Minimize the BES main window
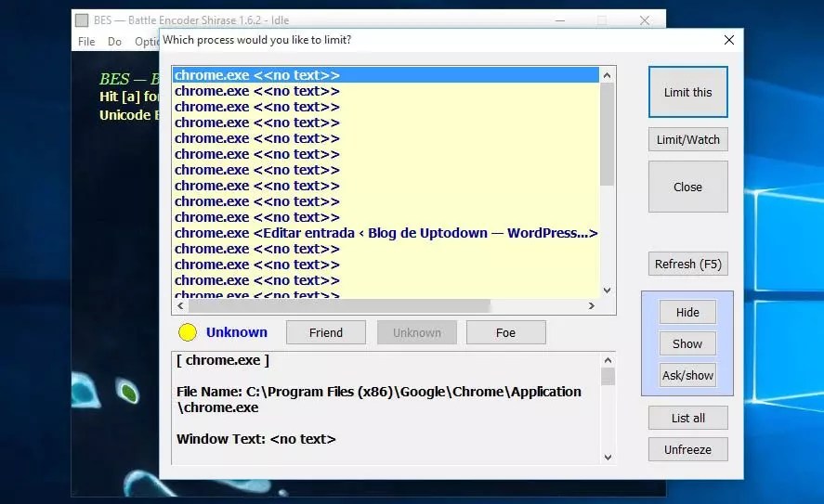824x504 pixels. 560,20
